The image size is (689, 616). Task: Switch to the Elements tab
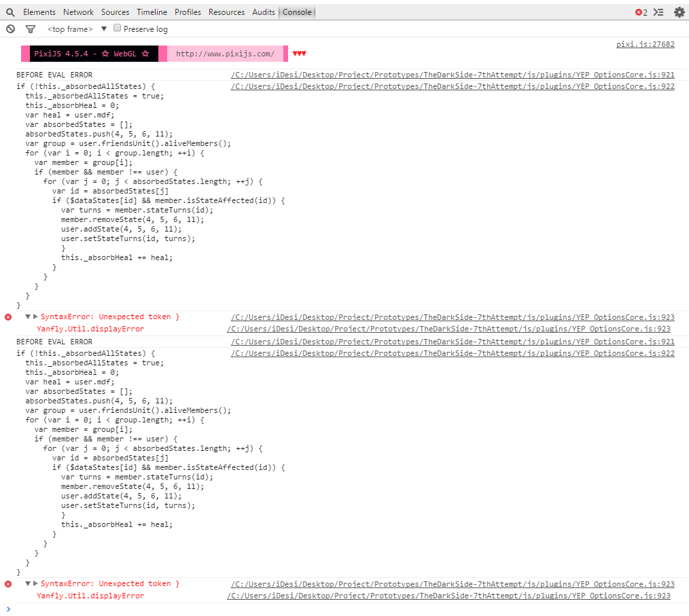point(39,12)
